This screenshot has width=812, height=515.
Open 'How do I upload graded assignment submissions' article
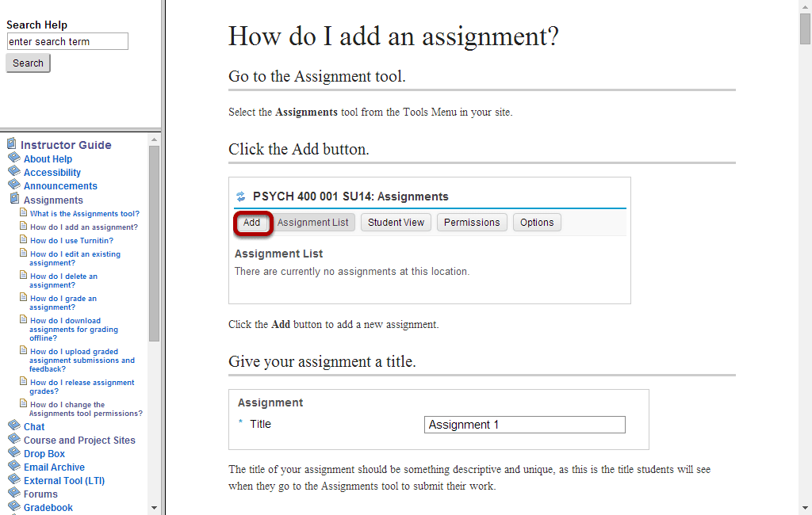82,360
